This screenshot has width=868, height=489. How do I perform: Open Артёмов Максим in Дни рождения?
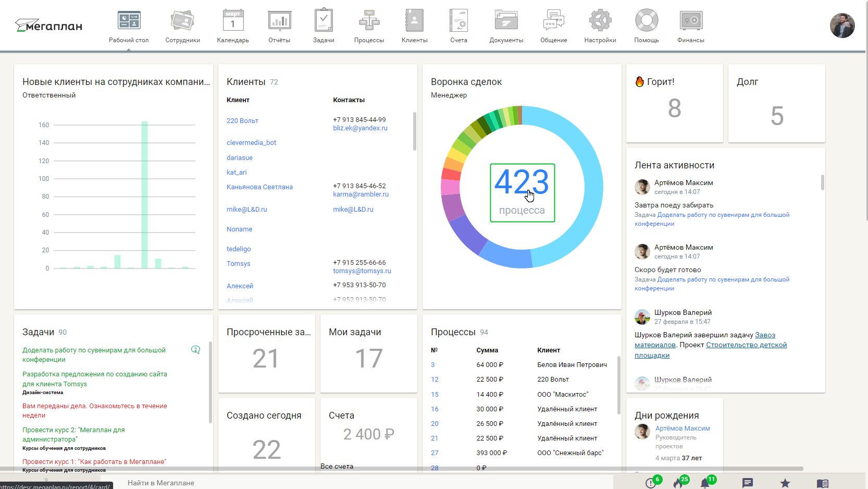pos(683,429)
